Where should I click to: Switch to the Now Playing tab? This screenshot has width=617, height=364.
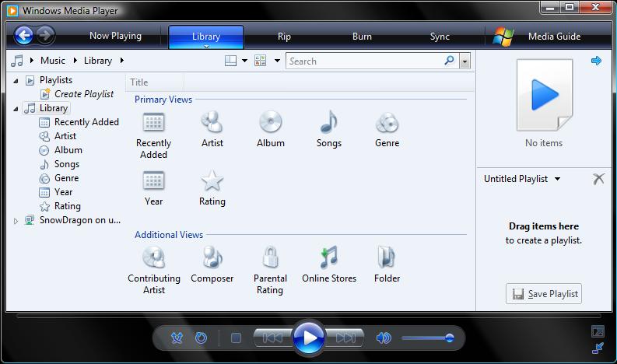(x=115, y=36)
